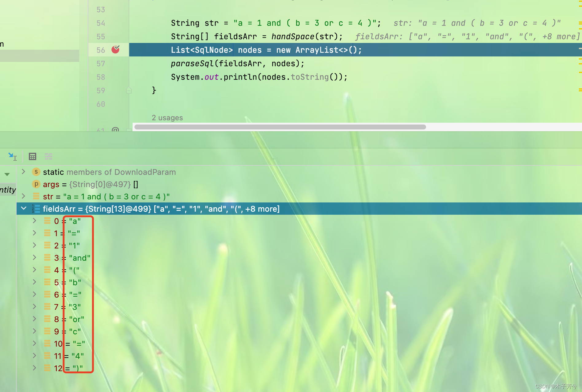Expand array element 12 = ")"
This screenshot has width=582, height=392.
(34, 368)
